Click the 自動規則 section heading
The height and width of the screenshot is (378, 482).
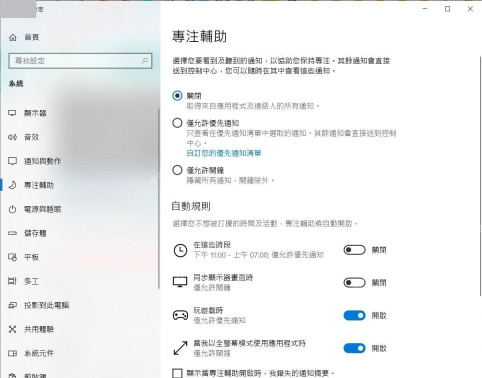tap(191, 206)
